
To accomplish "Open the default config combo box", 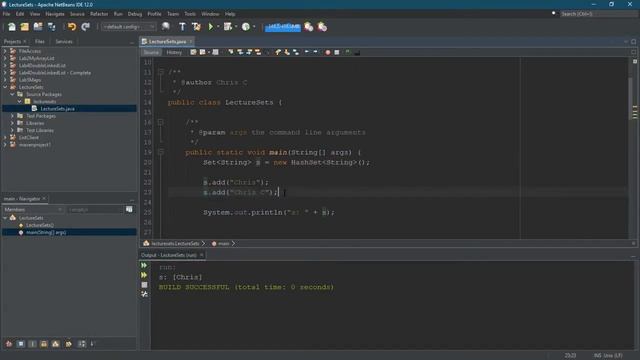I will (x=129, y=27).
